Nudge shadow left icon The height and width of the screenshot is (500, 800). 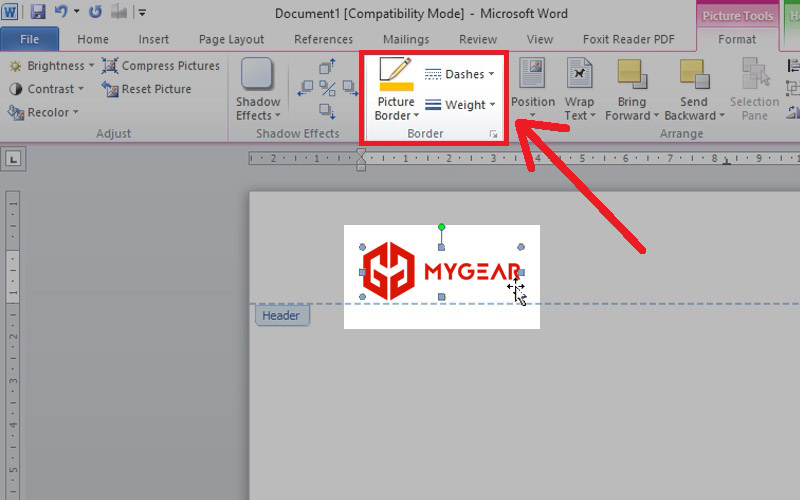(x=306, y=89)
